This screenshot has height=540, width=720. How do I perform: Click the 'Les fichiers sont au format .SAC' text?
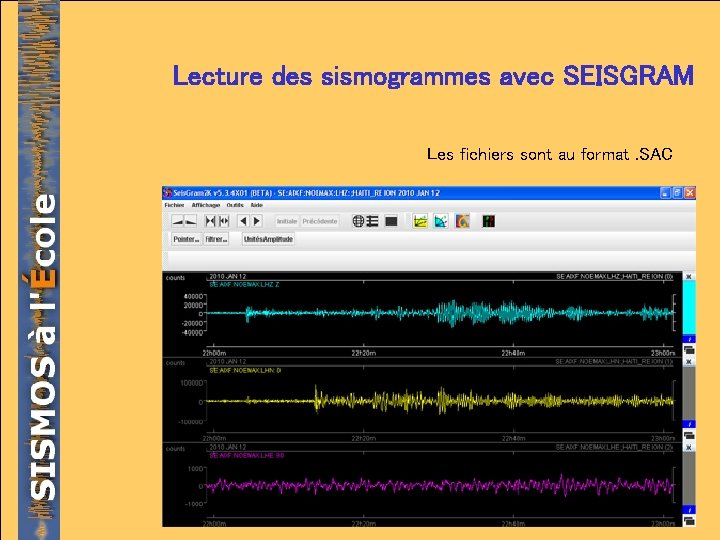(x=550, y=154)
